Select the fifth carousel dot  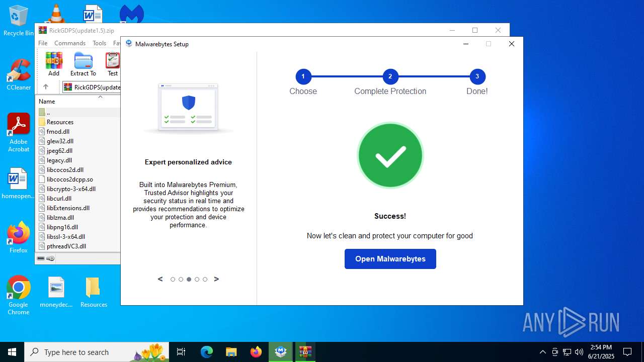(x=205, y=279)
